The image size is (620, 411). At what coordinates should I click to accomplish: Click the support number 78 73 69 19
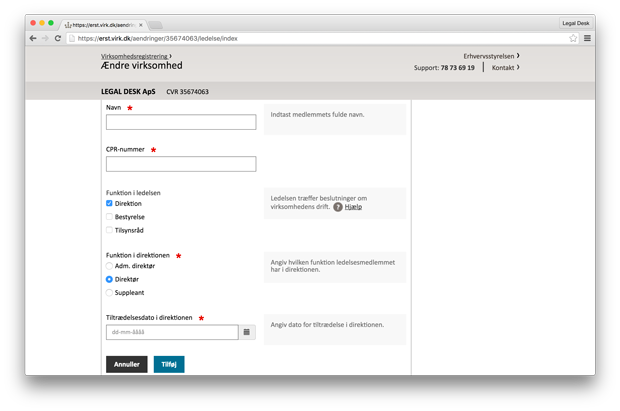pos(457,68)
